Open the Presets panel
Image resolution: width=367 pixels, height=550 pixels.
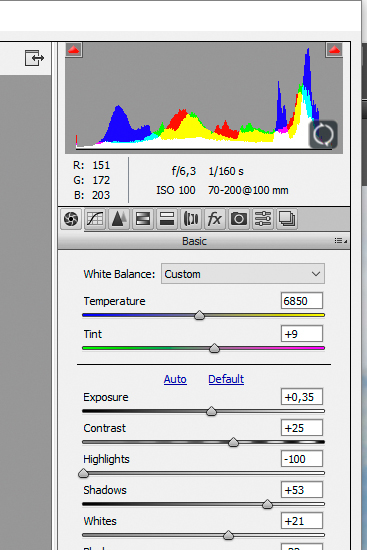[x=263, y=219]
